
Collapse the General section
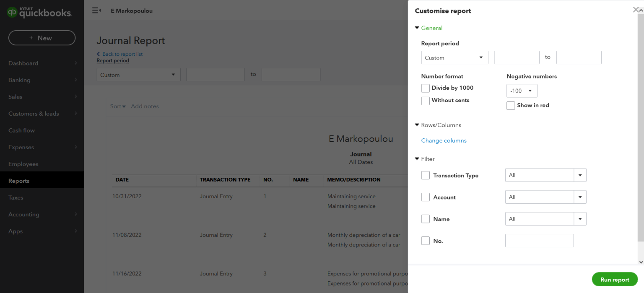(417, 28)
